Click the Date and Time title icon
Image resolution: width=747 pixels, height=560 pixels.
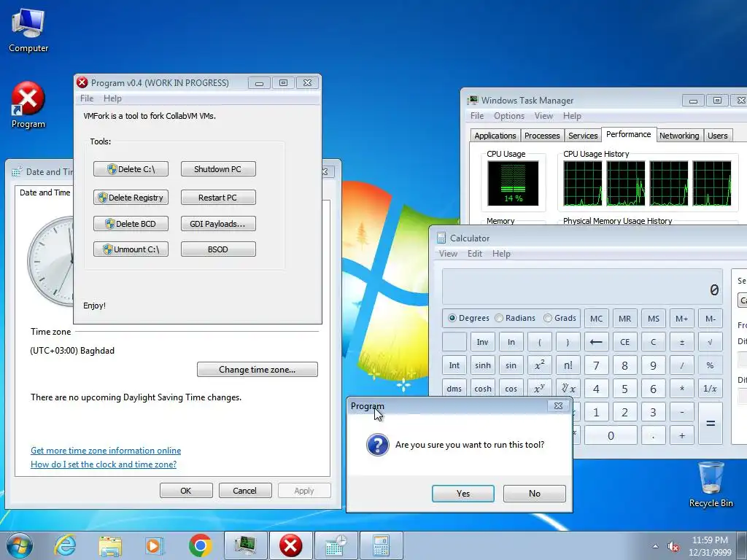point(18,172)
